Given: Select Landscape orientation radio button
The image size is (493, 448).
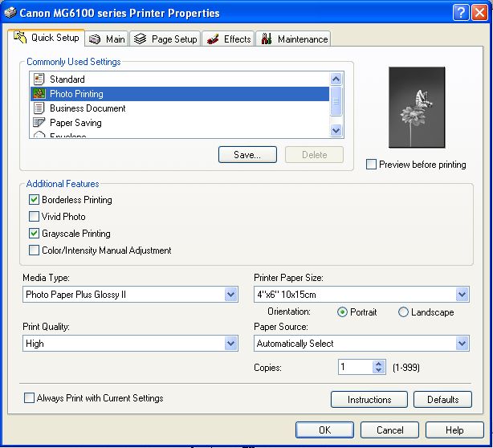Looking at the screenshot, I should point(403,312).
